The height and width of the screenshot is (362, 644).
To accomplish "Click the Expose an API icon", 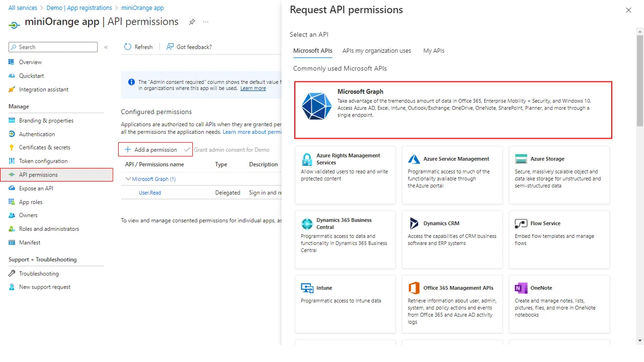I will tap(12, 188).
